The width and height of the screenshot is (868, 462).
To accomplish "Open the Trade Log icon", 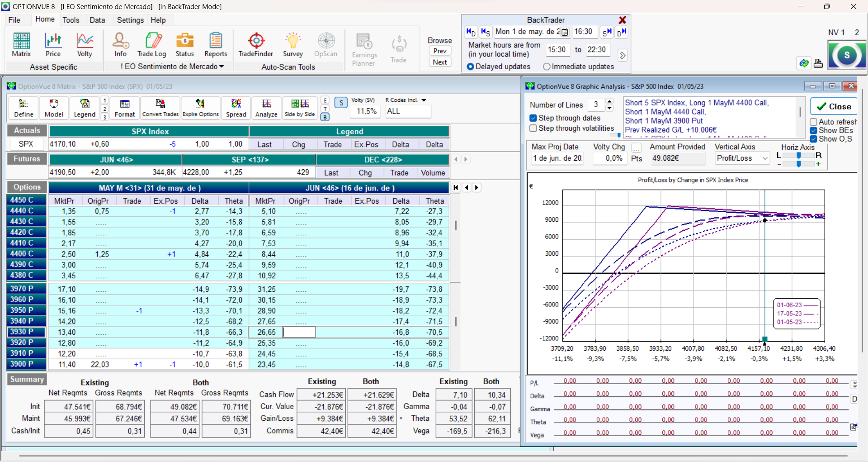I will (x=152, y=44).
